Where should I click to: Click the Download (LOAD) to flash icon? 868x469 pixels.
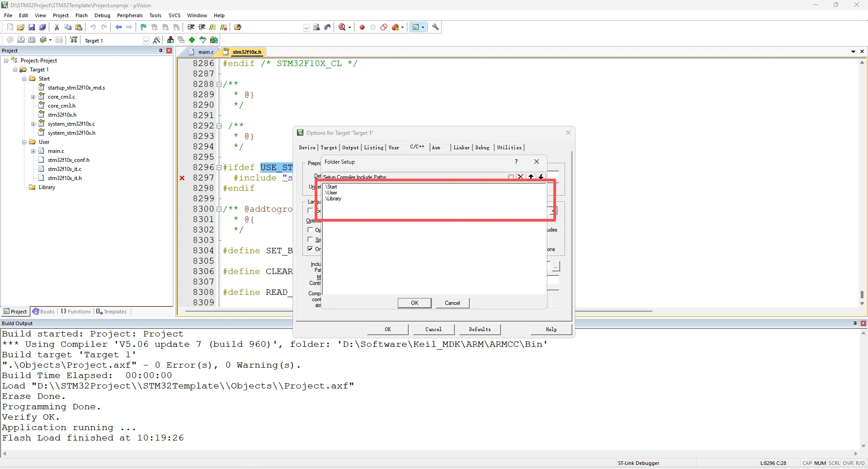click(x=74, y=40)
